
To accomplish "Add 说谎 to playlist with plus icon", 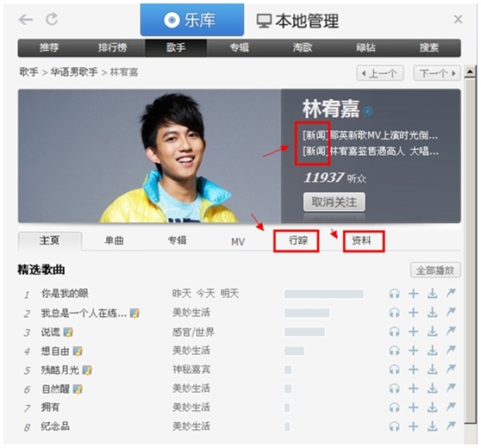I will point(414,332).
